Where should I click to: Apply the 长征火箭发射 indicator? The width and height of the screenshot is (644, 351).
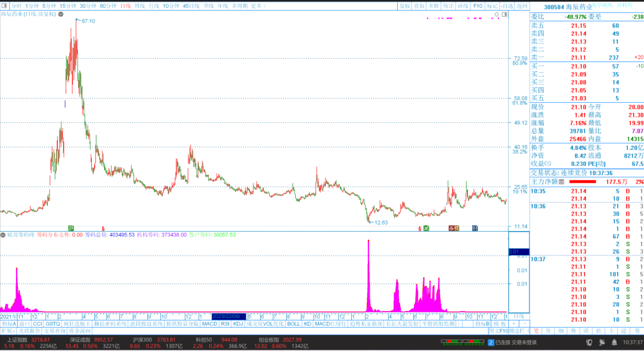pyautogui.click(x=402, y=324)
